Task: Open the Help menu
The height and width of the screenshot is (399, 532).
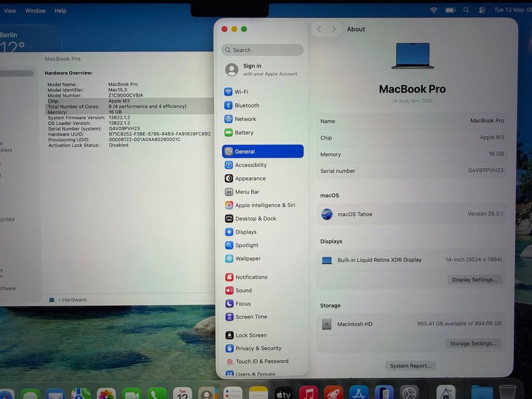Action: click(x=60, y=11)
